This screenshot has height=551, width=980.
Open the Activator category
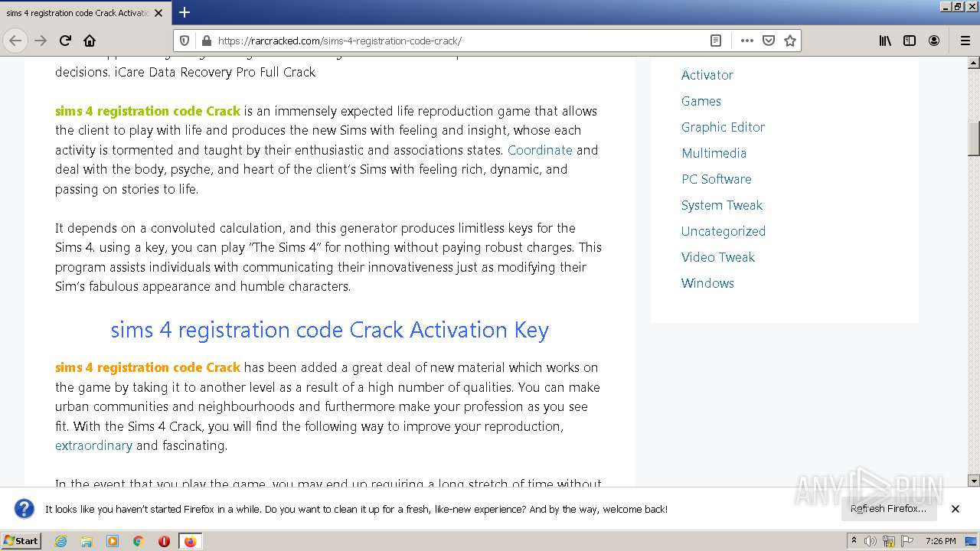(707, 75)
